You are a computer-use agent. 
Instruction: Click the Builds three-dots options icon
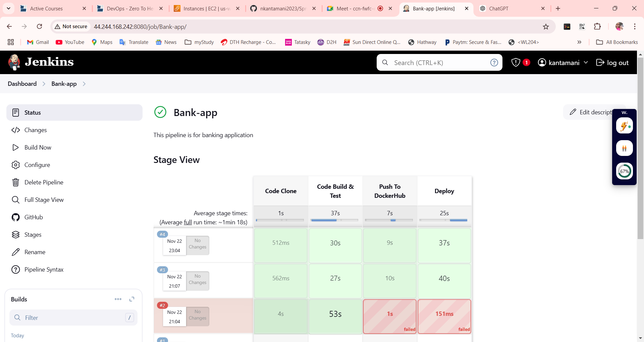tap(118, 299)
